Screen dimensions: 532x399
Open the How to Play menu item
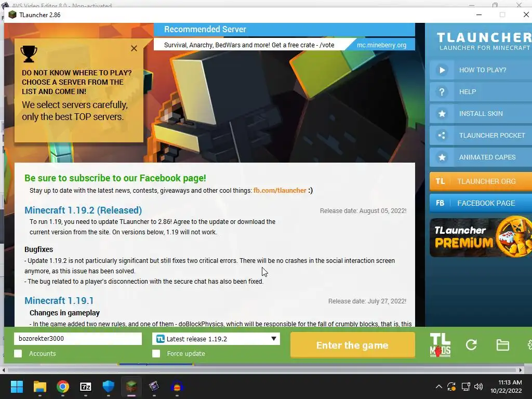[x=481, y=70]
